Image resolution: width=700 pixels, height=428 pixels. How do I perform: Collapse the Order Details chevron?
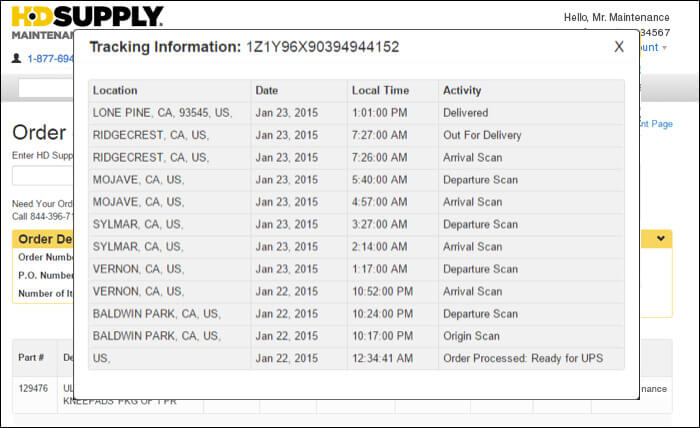pos(661,239)
